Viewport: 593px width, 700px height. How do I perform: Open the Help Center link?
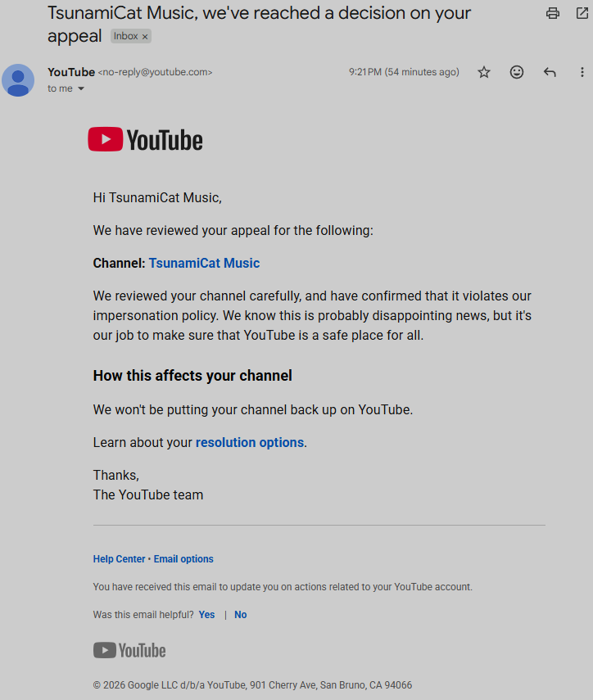120,559
